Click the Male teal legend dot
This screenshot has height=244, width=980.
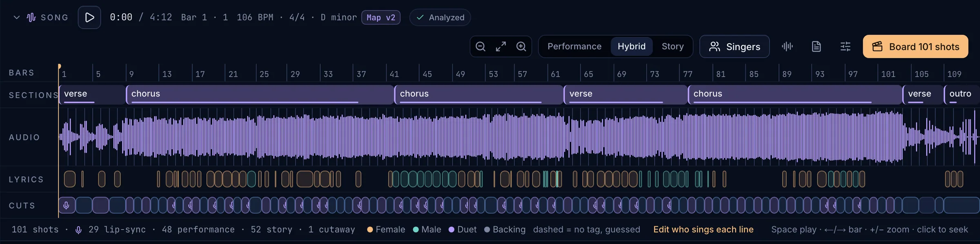coord(416,230)
